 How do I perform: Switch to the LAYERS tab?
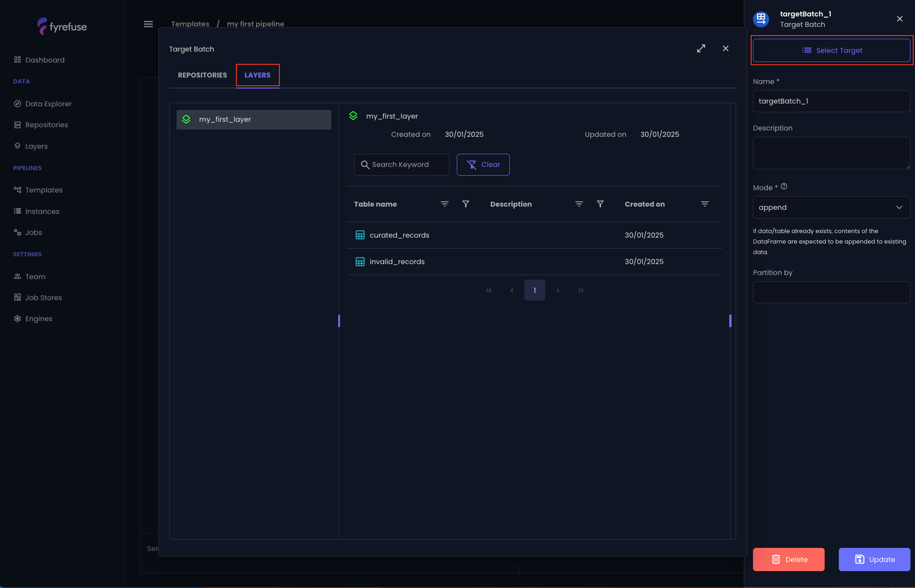click(257, 75)
